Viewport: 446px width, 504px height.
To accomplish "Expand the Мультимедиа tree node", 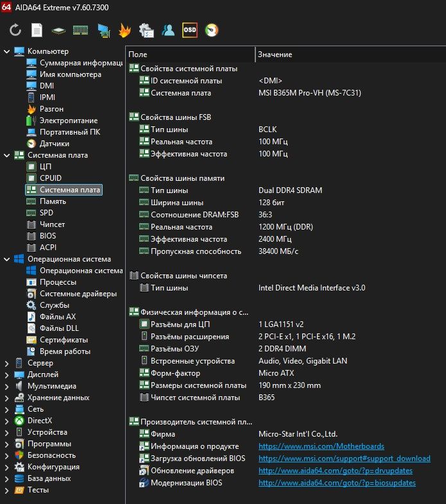I will click(x=7, y=387).
